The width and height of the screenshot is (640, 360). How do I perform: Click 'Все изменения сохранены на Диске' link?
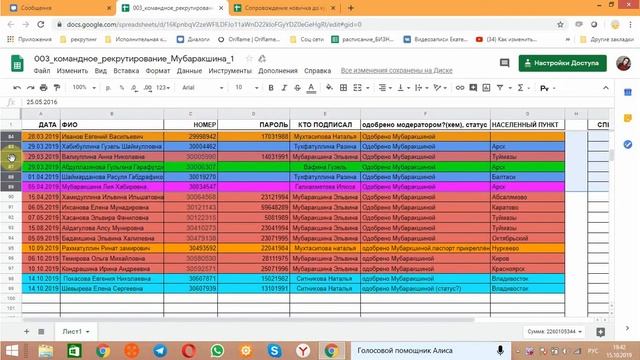click(396, 71)
